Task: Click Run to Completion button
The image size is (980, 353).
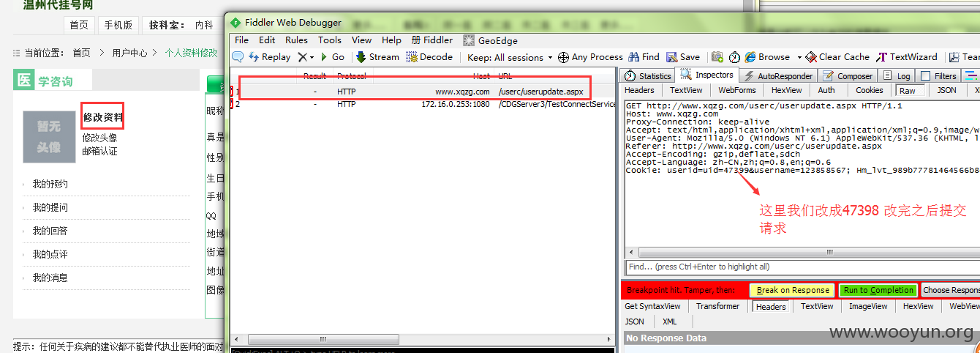Action: coord(878,290)
